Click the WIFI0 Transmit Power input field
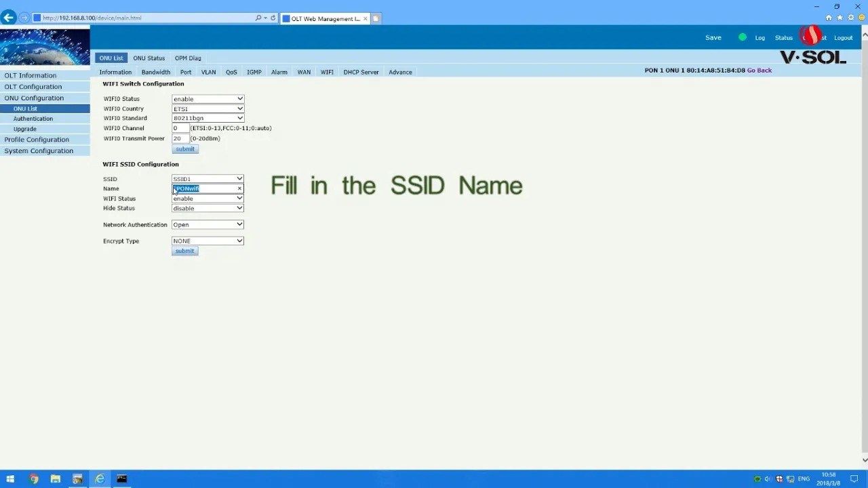This screenshot has height=488, width=868. [180, 138]
